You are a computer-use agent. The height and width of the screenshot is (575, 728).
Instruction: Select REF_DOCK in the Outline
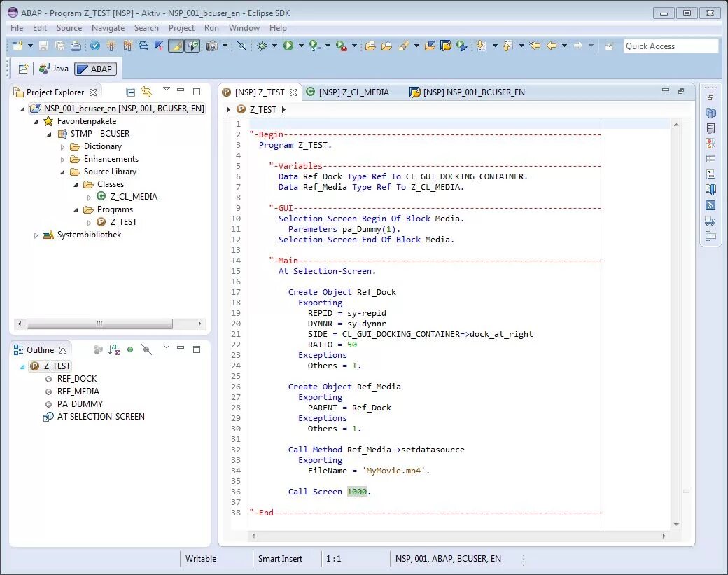76,379
